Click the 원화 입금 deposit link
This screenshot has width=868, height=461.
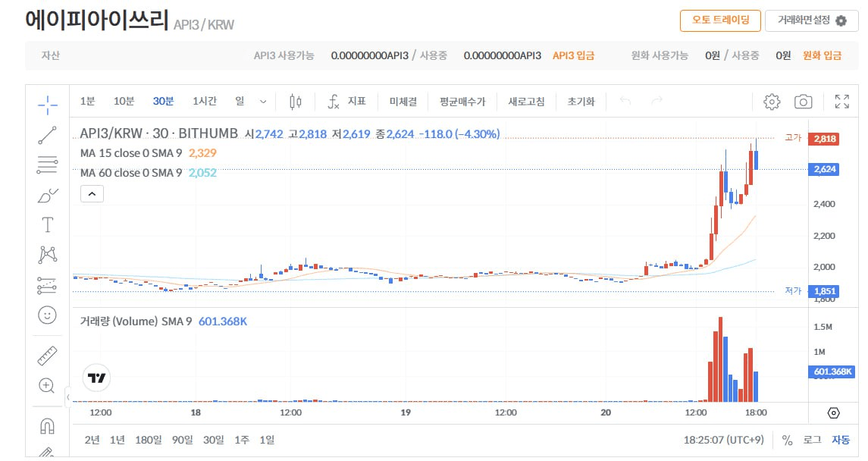822,55
